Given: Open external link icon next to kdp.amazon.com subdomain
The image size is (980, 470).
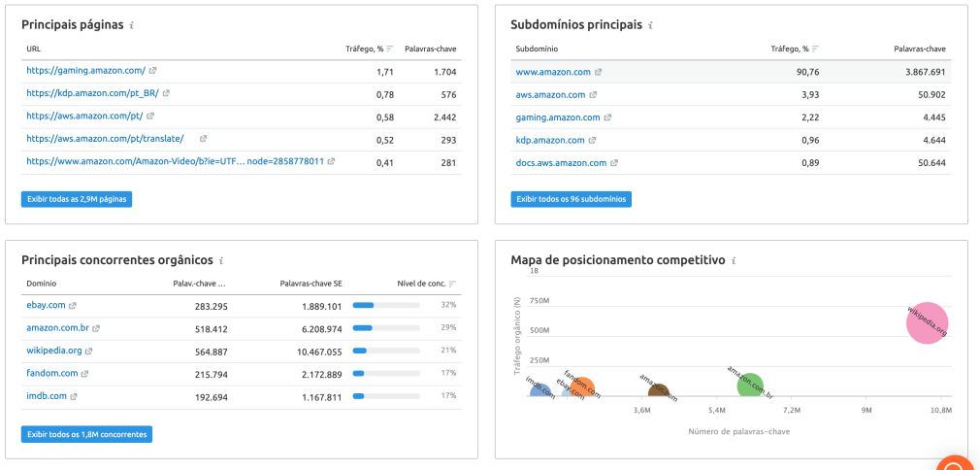Looking at the screenshot, I should point(593,140).
